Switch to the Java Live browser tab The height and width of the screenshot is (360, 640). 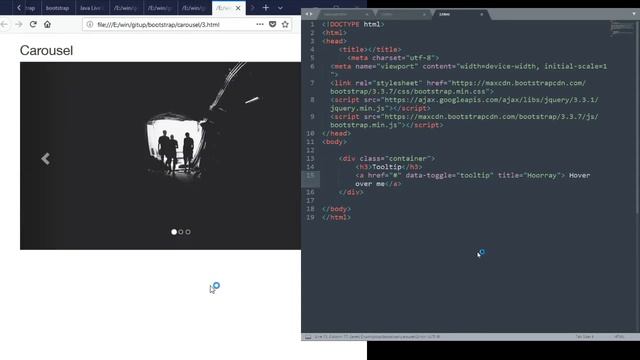[92, 8]
